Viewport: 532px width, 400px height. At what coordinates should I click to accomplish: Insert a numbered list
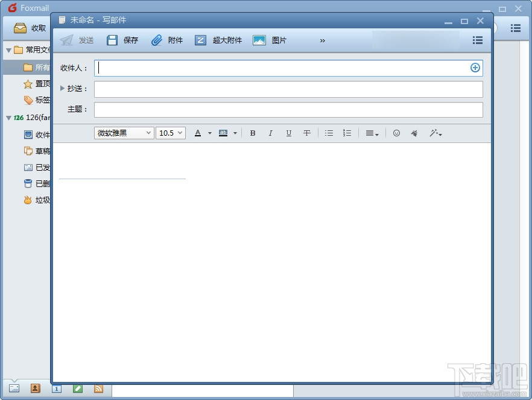pos(347,133)
